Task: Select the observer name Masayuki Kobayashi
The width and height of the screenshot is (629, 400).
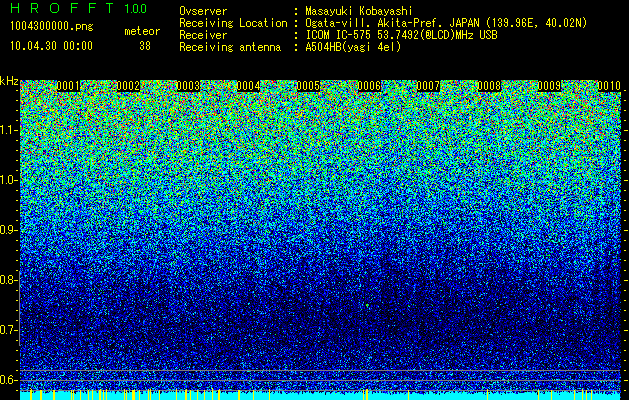Action: pos(359,11)
